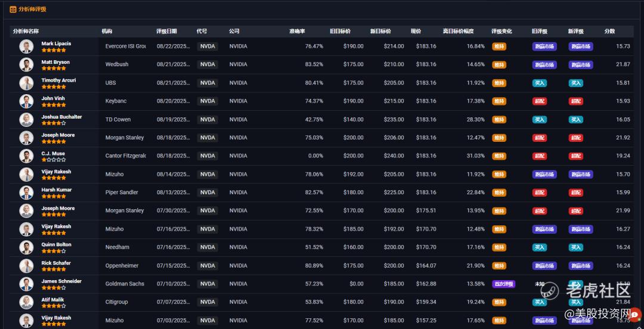Click the NVDA ticker tag in Matt Bryson's row
The height and width of the screenshot is (329, 644).
(x=208, y=64)
